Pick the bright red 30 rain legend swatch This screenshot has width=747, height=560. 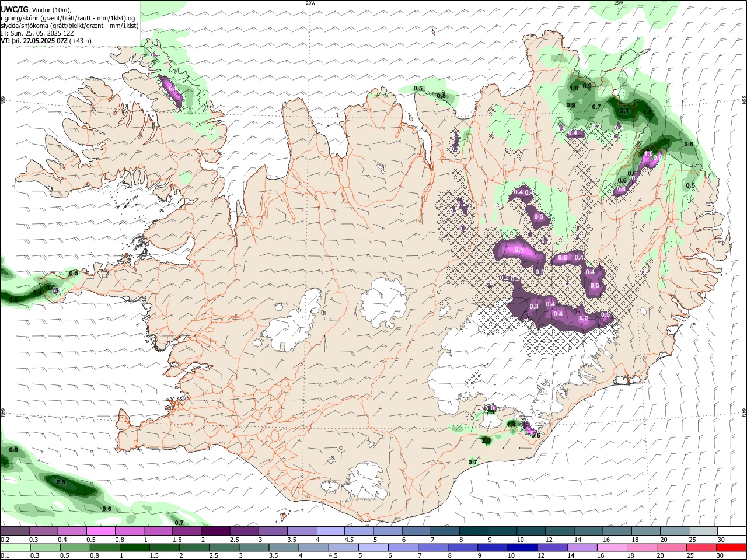pos(732,547)
